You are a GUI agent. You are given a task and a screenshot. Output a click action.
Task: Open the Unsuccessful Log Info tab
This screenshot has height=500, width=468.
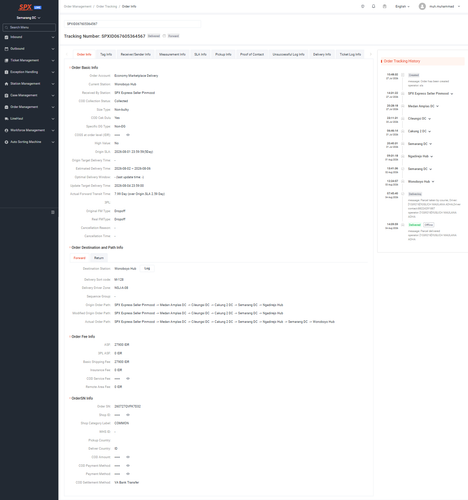288,54
